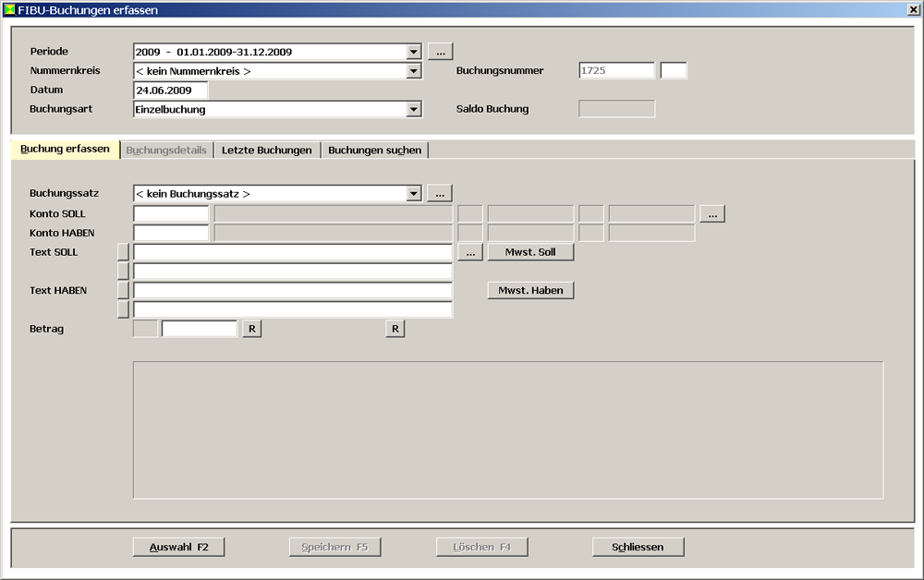Screen dimensions: 924x580
Task: Click the ellipsis button next to Text SOLL
Action: coord(469,252)
